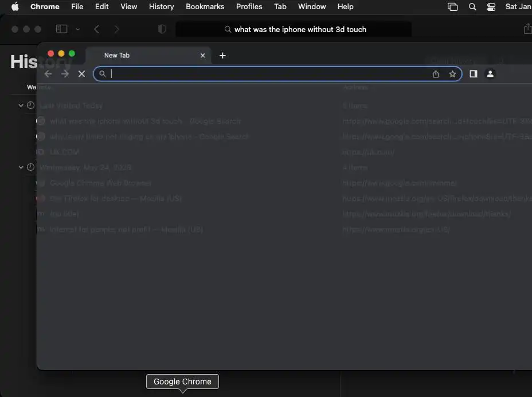The image size is (532, 397).
Task: Click Chrome's back arrow button
Action: (48, 74)
